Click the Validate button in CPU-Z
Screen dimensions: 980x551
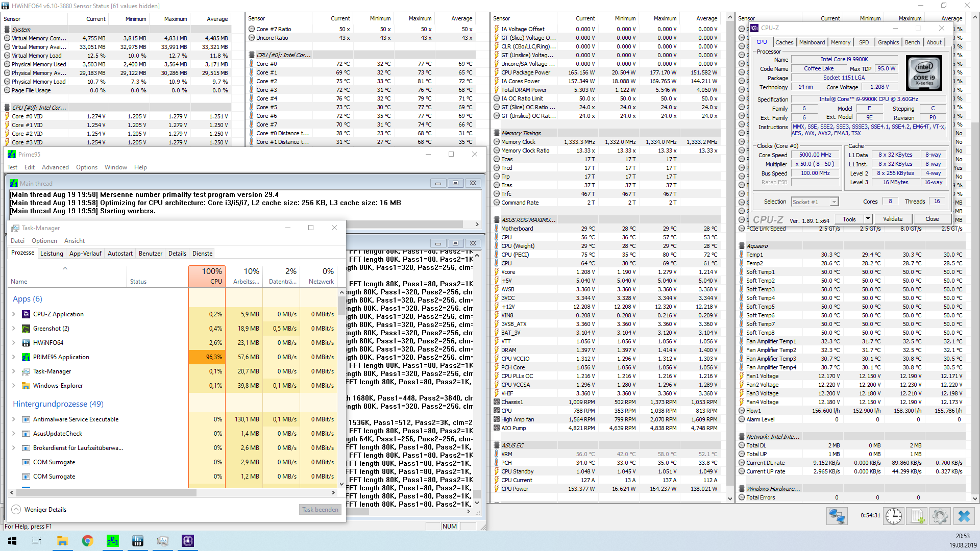(x=893, y=219)
